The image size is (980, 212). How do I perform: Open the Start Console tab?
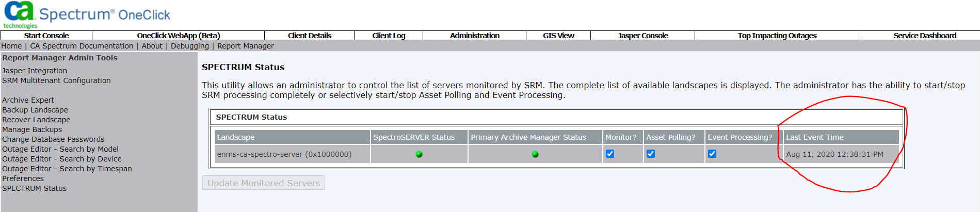(x=46, y=36)
